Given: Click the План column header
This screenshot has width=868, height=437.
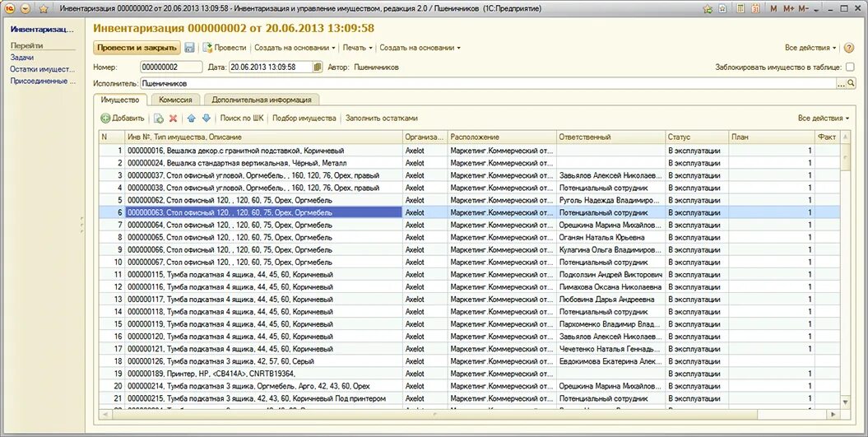Looking at the screenshot, I should click(772, 137).
